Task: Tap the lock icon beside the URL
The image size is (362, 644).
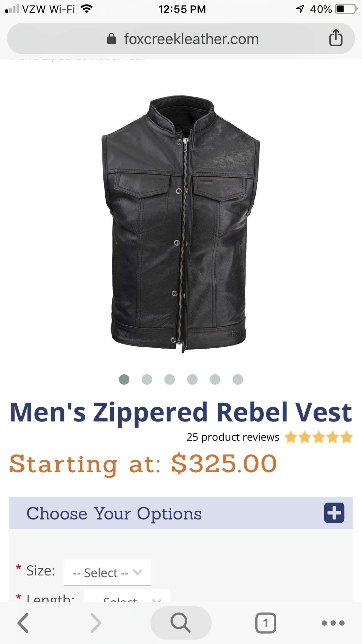Action: (x=112, y=39)
